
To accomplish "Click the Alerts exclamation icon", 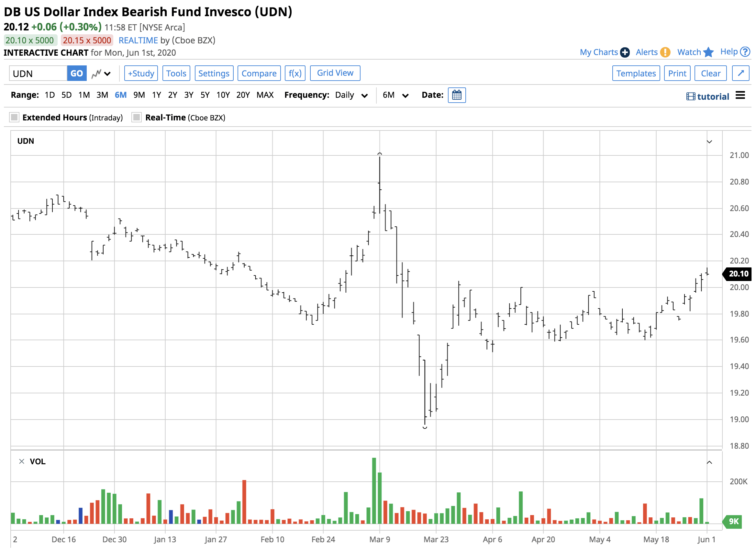I will click(x=665, y=52).
